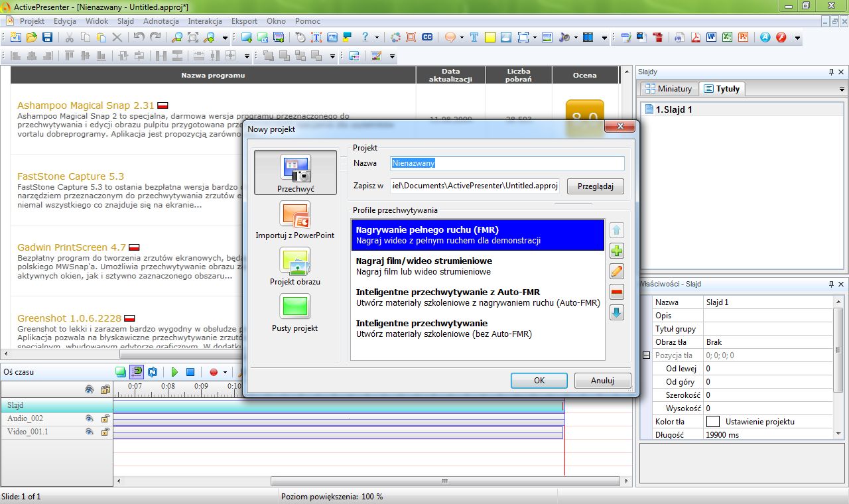Screen dimensions: 849x504
Task: Click the Zapisz w path field
Action: (475, 186)
